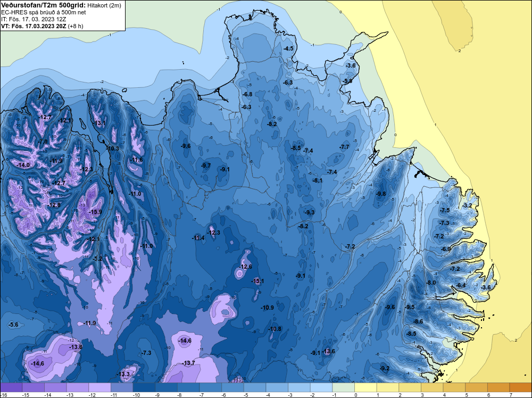Click the -7.7 temperature value
This screenshot has width=532, height=398.
344,147
